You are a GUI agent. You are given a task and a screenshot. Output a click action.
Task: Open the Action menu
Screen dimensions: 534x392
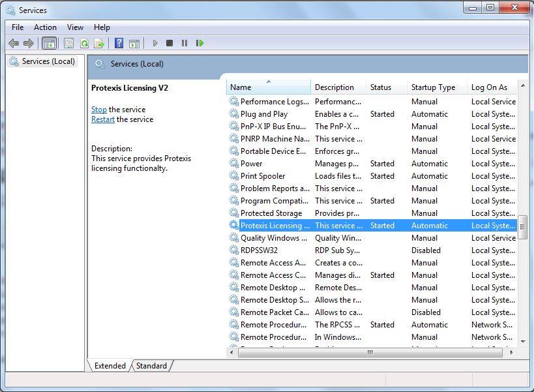[45, 27]
